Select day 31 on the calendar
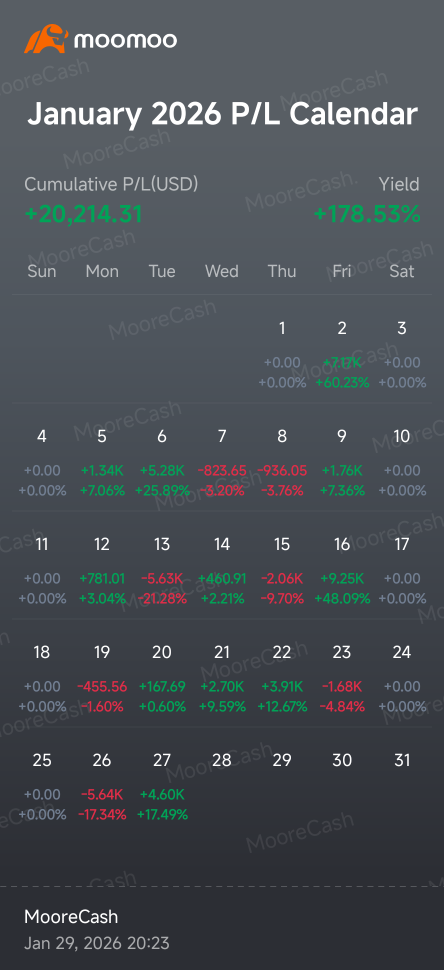 [402, 760]
